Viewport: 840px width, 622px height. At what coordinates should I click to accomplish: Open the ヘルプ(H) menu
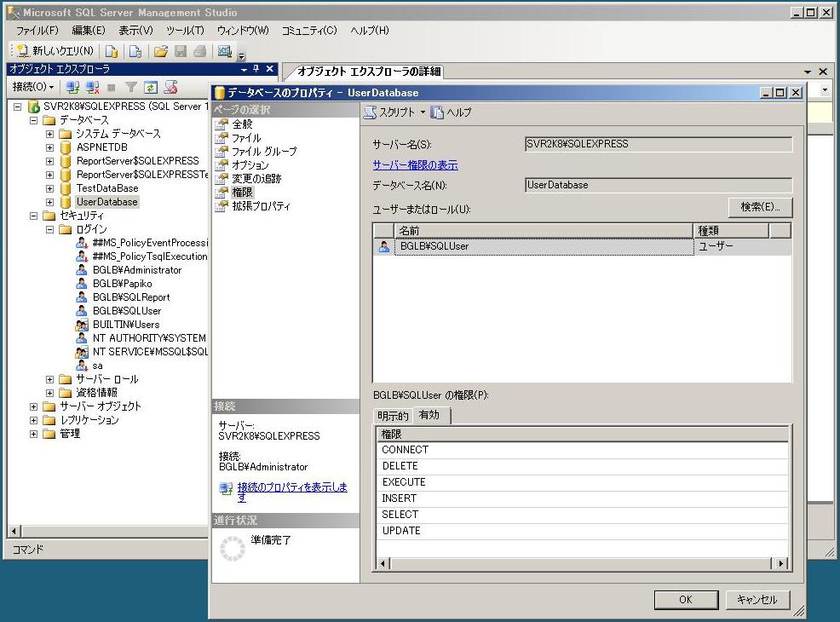[x=370, y=31]
